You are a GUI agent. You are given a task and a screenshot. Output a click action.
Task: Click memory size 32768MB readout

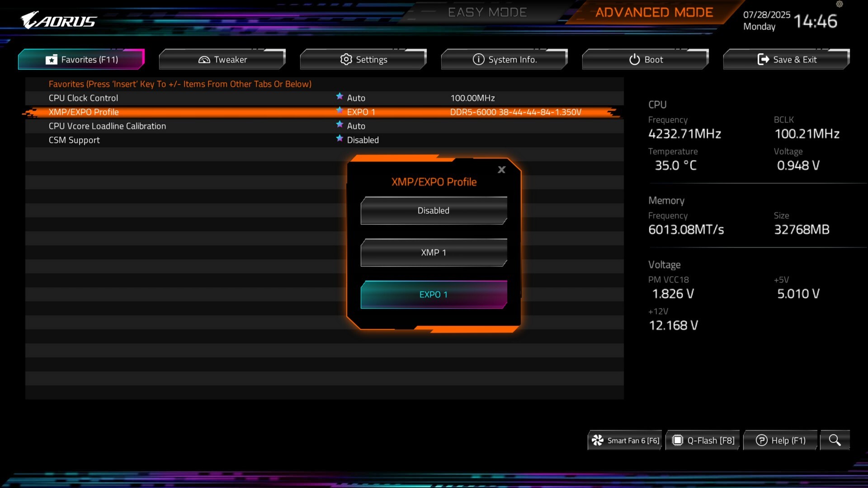802,230
